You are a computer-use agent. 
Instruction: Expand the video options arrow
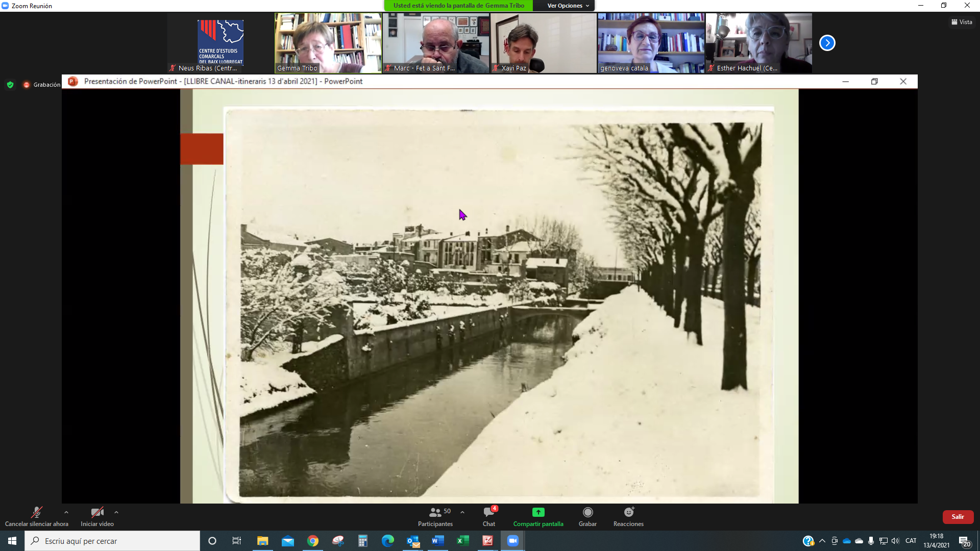pos(116,512)
